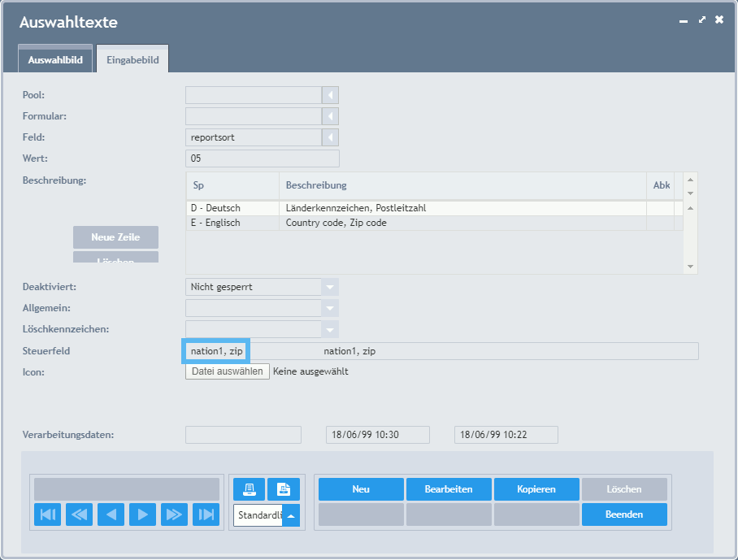Click the Abk column header

[661, 185]
